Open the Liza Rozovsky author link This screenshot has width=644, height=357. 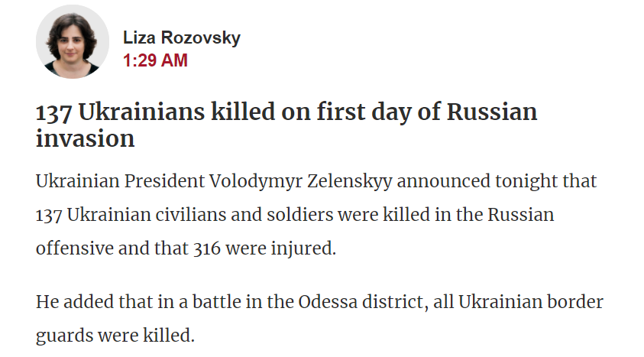point(182,38)
